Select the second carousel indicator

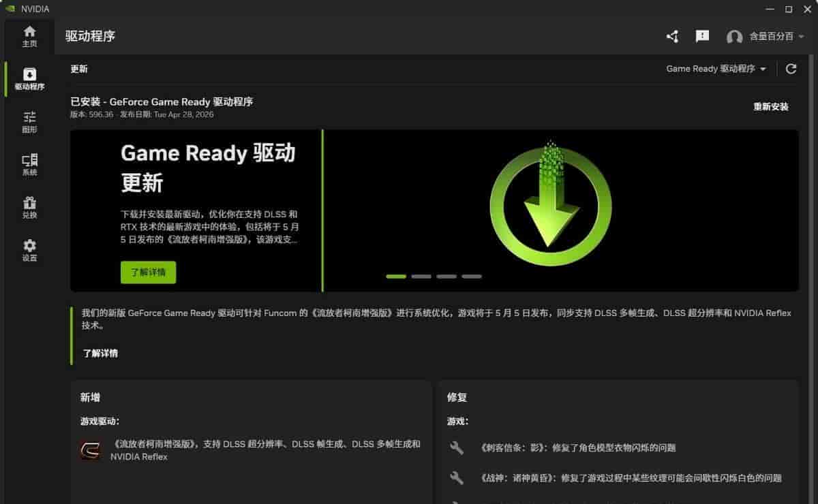click(x=421, y=277)
